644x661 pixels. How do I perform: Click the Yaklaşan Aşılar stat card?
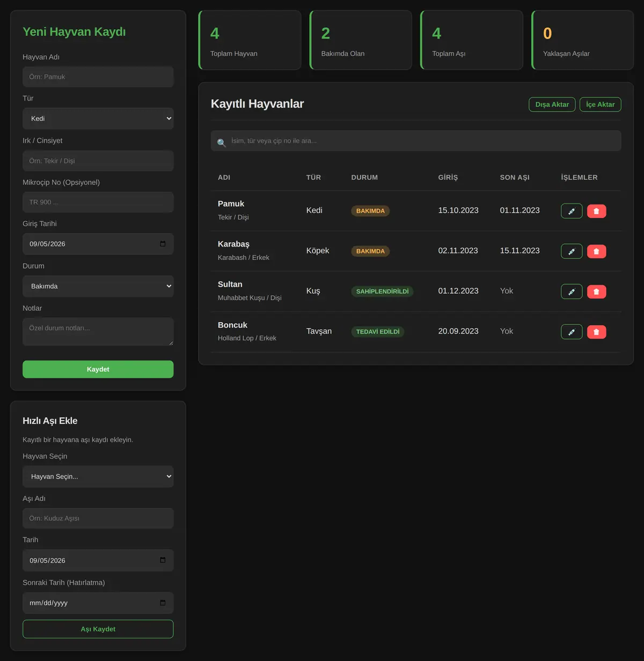[582, 40]
